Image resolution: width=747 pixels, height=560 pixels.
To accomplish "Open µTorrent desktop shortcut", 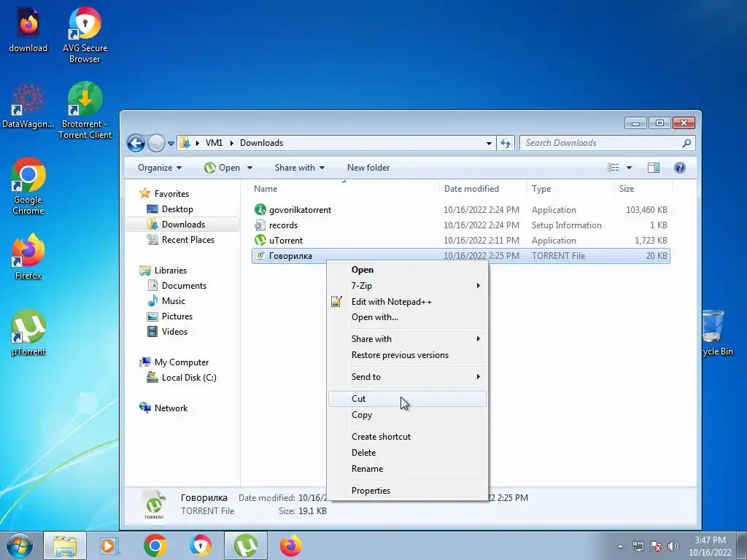I will tap(28, 332).
